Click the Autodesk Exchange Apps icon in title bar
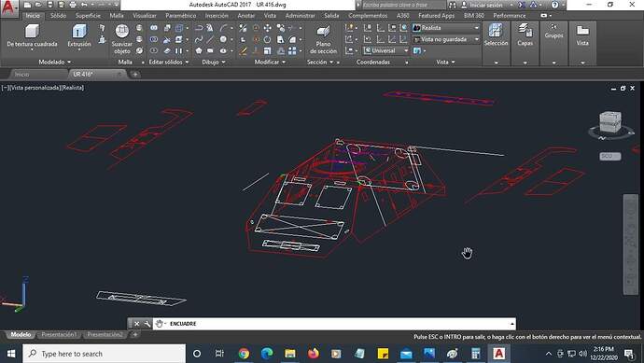This screenshot has width=644, height=363. (522, 5)
